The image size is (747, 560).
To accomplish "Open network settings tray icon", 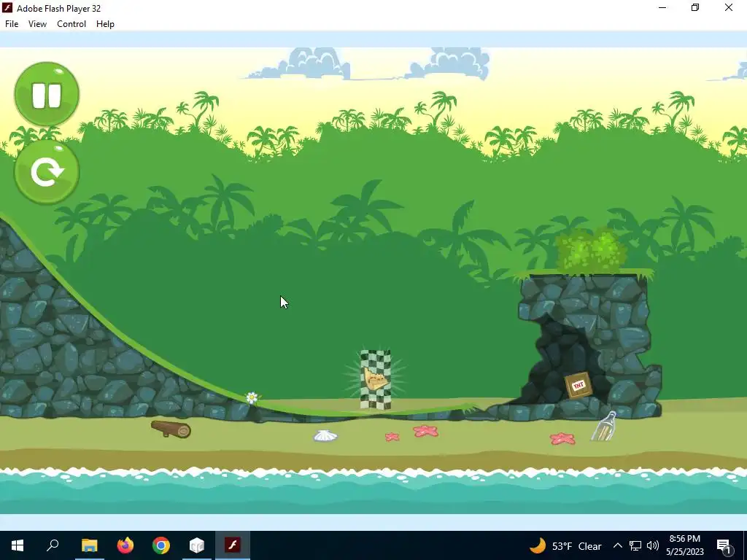I will click(x=635, y=545).
